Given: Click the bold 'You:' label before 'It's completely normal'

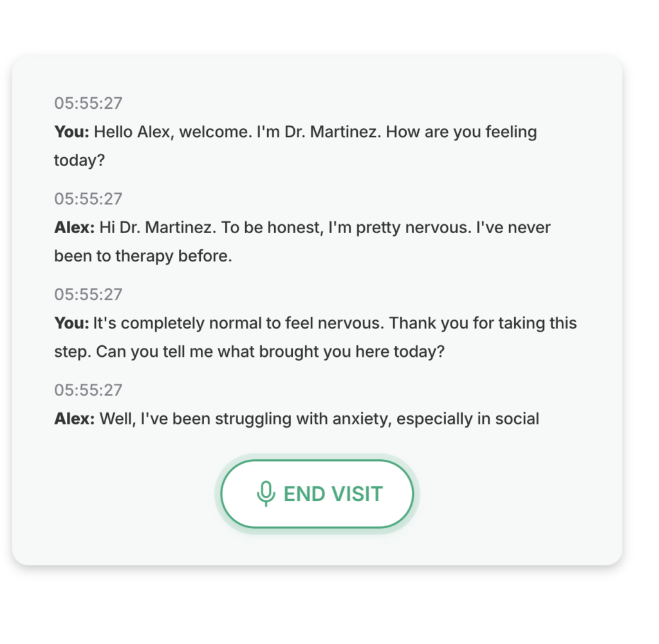Looking at the screenshot, I should click(x=71, y=323).
